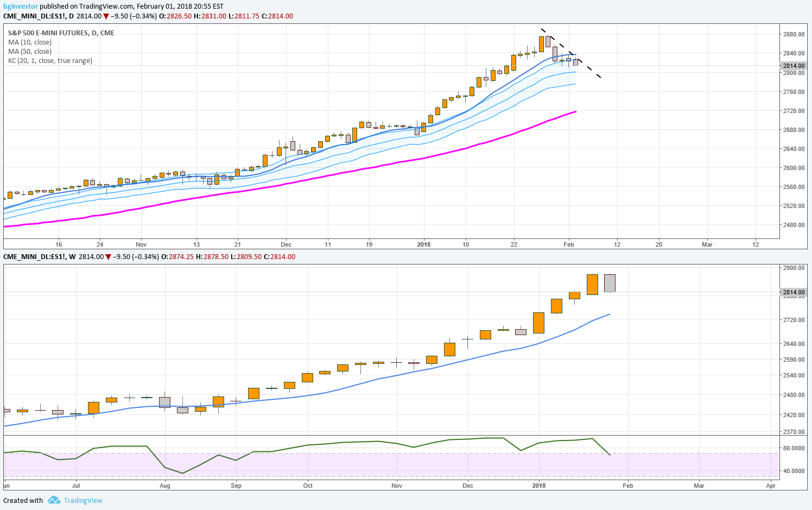Click the 2480.00 price axis value

point(794,225)
